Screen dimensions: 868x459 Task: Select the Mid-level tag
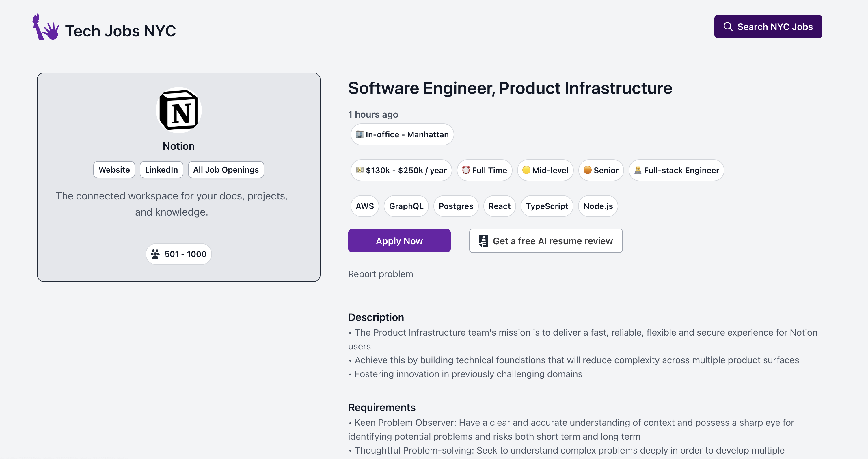(545, 170)
